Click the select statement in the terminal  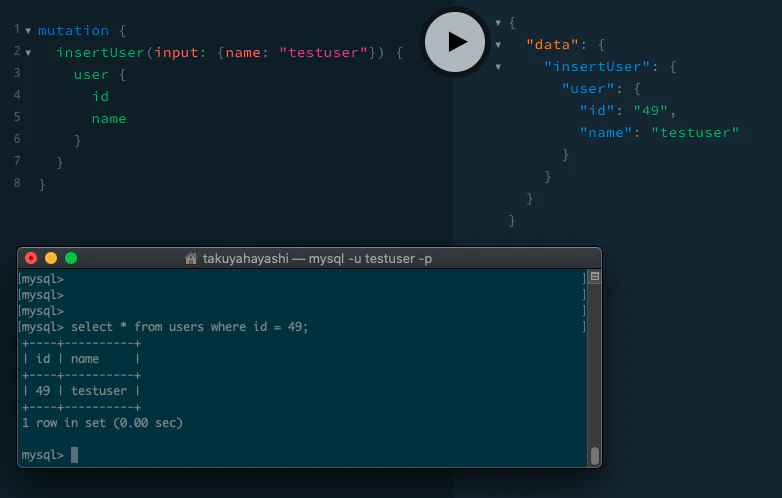pyautogui.click(x=190, y=327)
